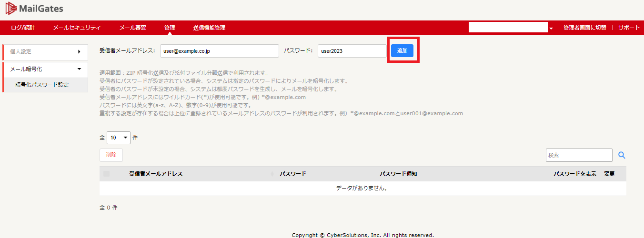
Task: Focus the パスワード input field
Action: (x=352, y=51)
